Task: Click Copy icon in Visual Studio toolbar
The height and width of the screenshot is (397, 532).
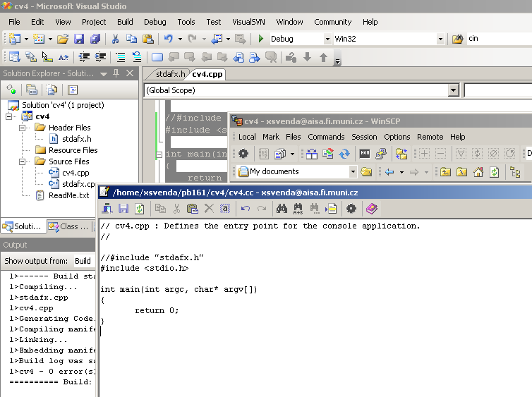Action: pyautogui.click(x=131, y=39)
